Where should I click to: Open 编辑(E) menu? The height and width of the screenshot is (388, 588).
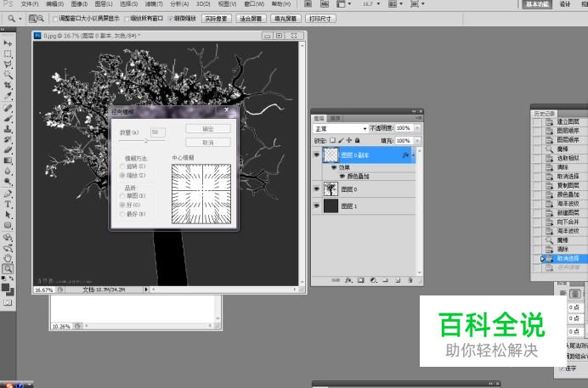(x=54, y=4)
